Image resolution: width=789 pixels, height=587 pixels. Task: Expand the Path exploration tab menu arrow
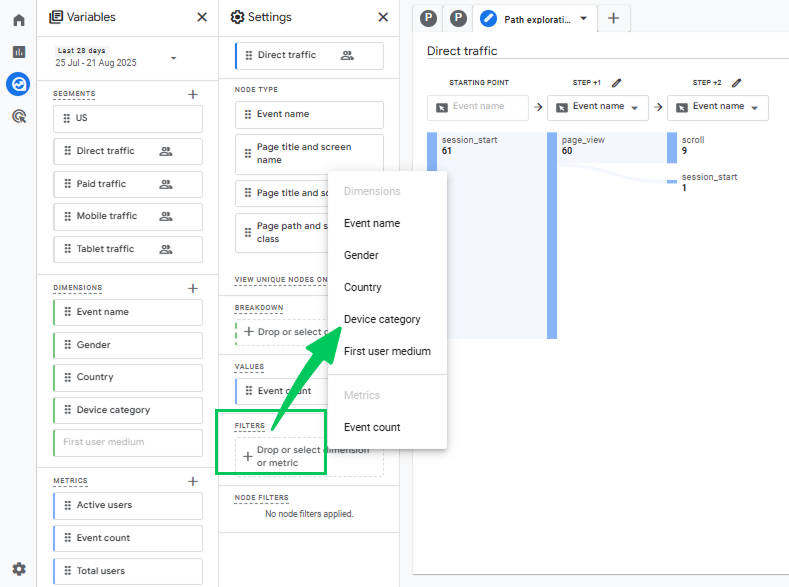point(584,19)
